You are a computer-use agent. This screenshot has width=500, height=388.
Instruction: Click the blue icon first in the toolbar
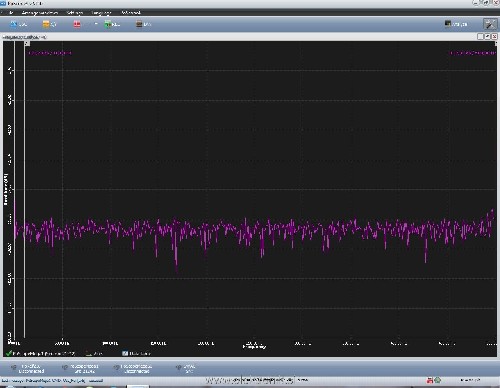coord(13,24)
